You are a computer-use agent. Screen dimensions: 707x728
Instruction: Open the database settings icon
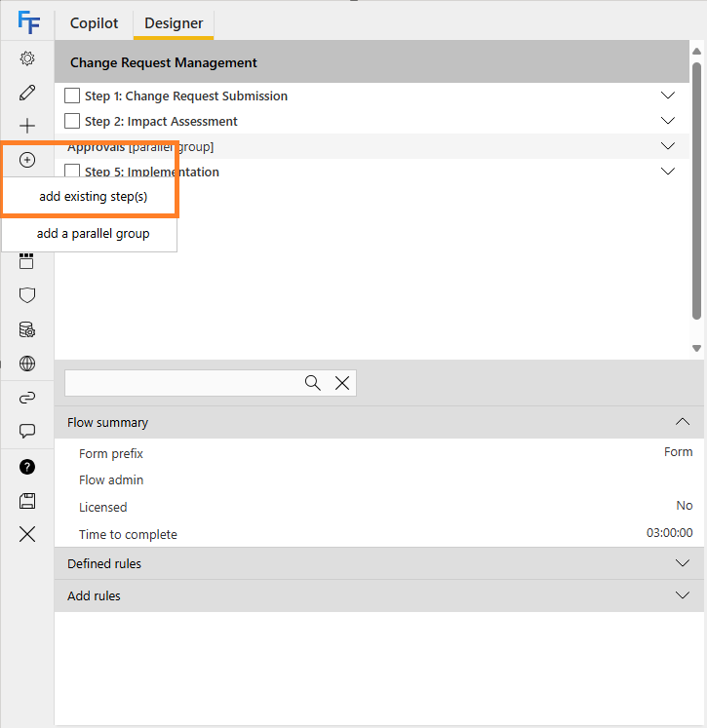[x=27, y=329]
